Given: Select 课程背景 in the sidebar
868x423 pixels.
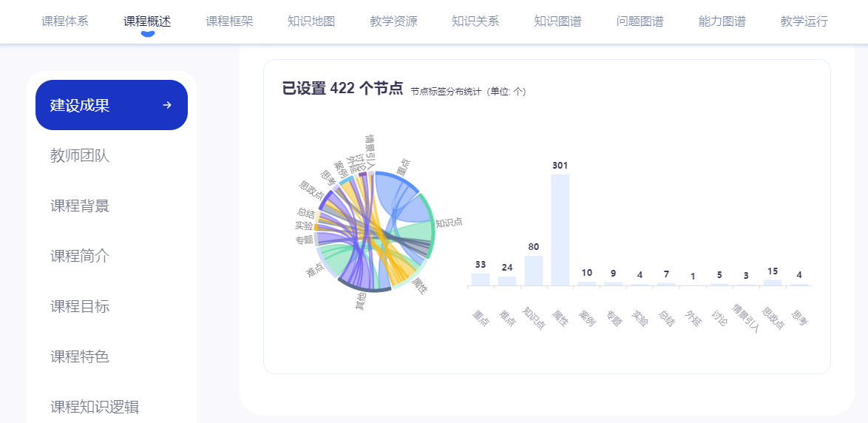Looking at the screenshot, I should [80, 206].
